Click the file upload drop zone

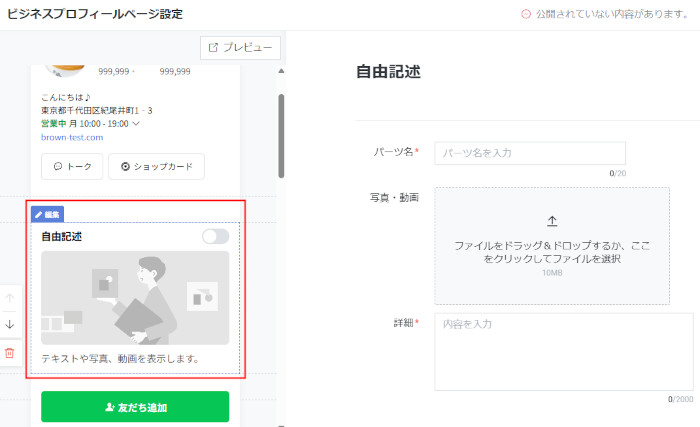tap(552, 246)
